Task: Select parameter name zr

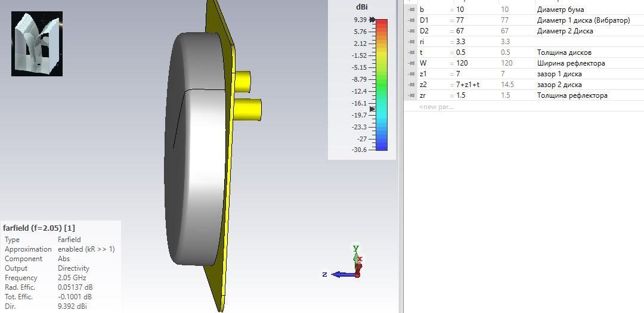Action: (423, 95)
